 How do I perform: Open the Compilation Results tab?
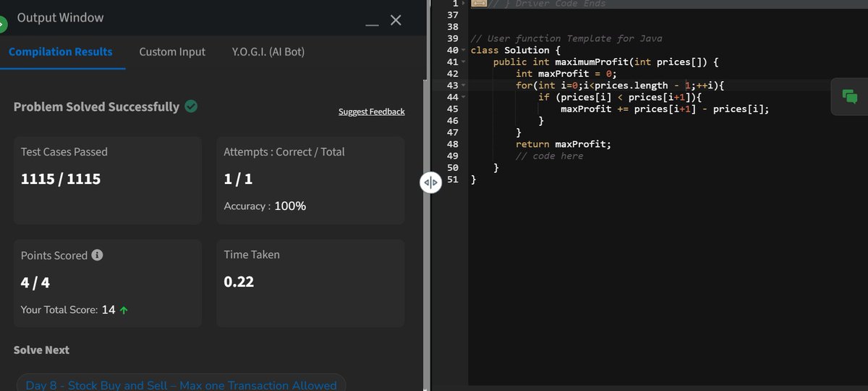(61, 52)
